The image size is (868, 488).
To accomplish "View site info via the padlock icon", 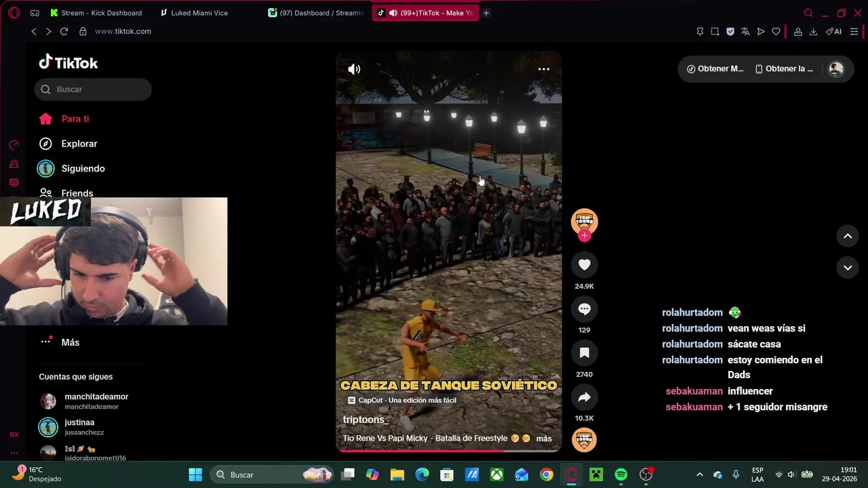I will (x=83, y=31).
